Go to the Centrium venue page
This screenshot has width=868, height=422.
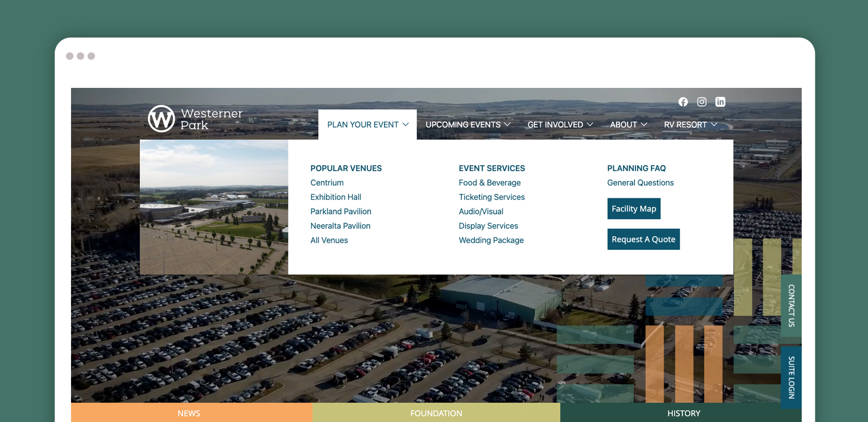point(327,183)
